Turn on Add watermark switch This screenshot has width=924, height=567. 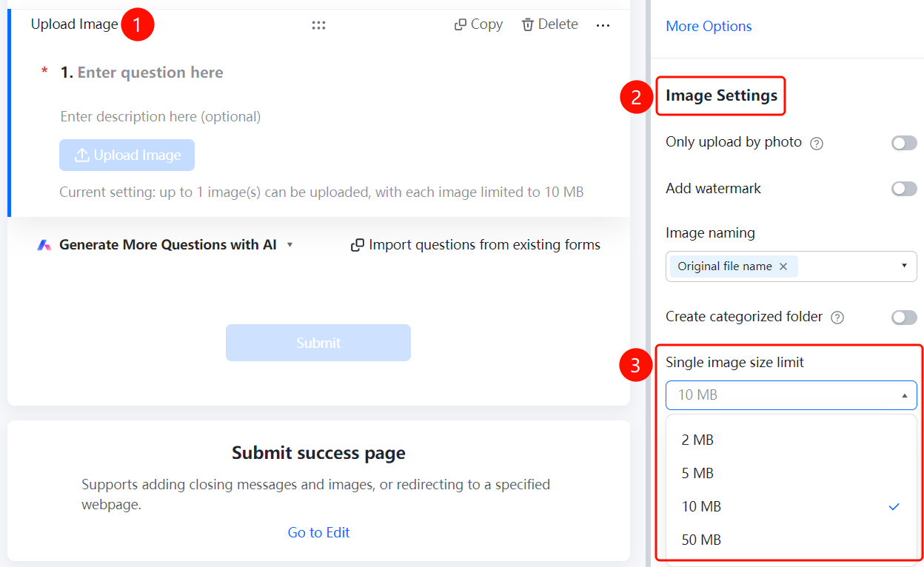904,189
